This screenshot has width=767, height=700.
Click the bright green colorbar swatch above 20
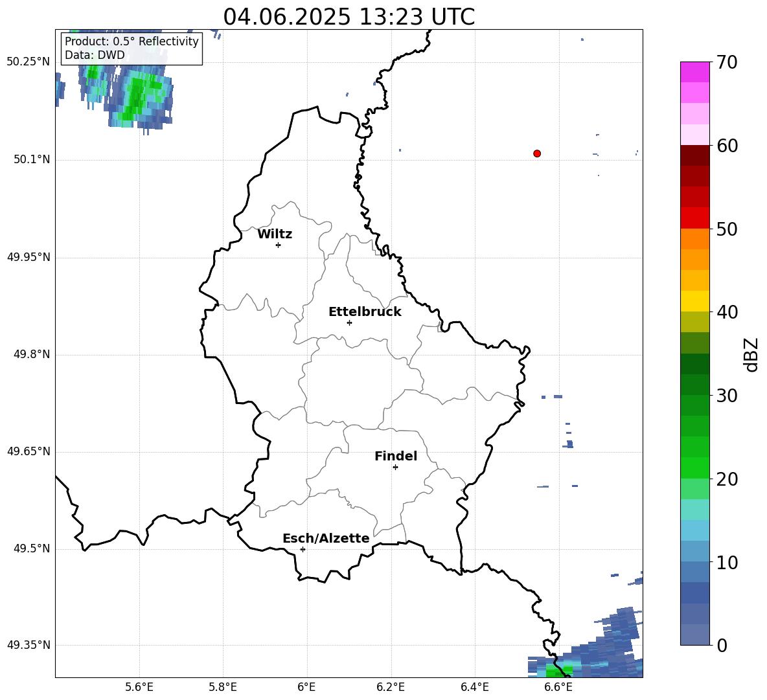(x=695, y=468)
